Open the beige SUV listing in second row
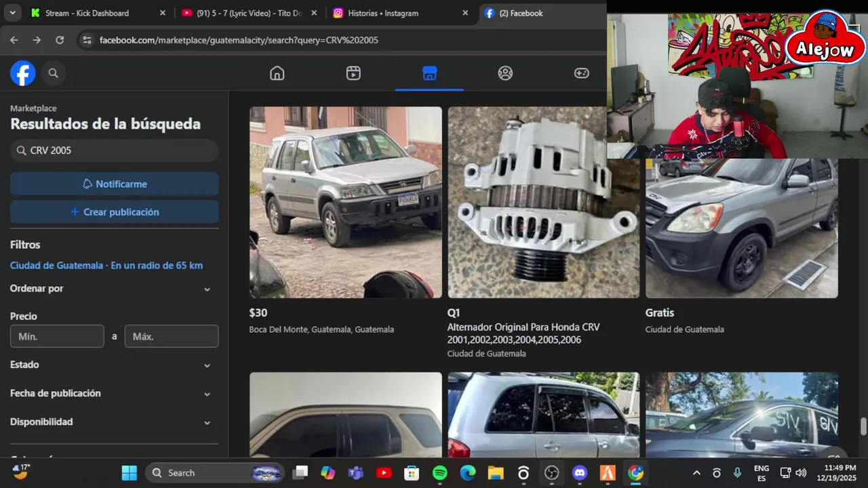This screenshot has height=488, width=868. pos(346,415)
